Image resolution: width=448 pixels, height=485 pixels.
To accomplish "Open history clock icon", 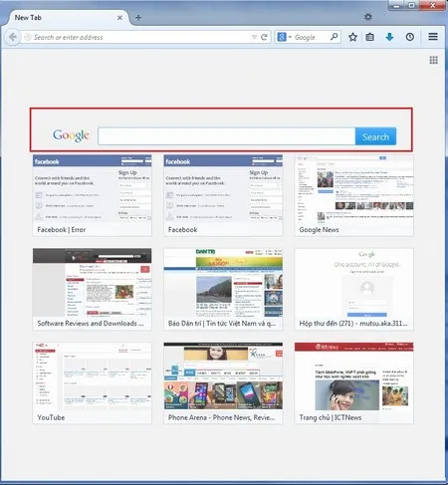I will coord(410,37).
